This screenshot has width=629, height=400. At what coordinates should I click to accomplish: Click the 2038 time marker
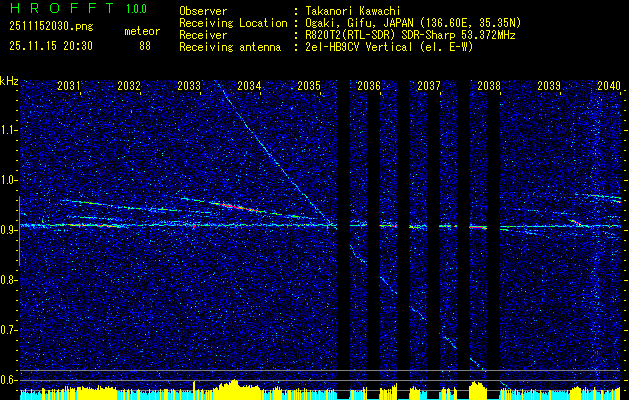tap(489, 85)
